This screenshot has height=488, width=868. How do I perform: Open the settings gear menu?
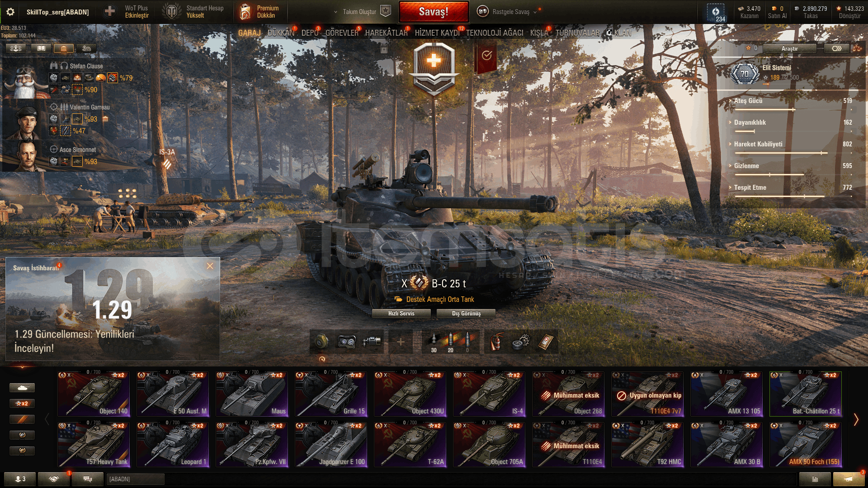(10, 12)
